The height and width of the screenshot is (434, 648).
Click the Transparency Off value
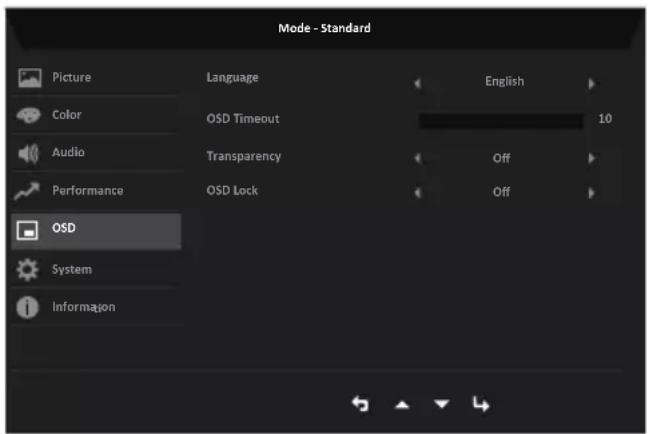pyautogui.click(x=501, y=158)
